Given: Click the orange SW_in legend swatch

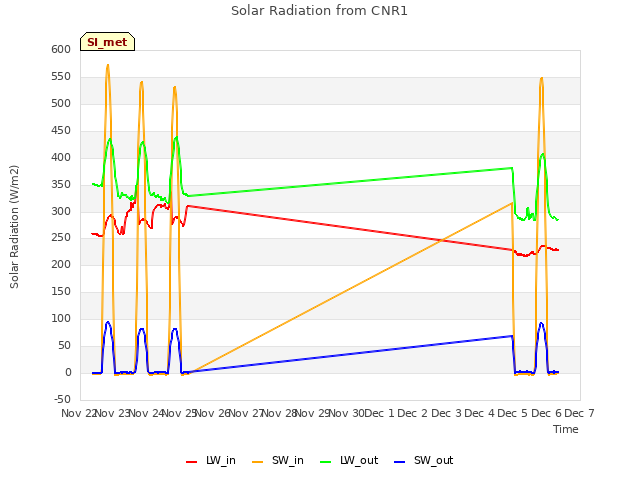Looking at the screenshot, I should tap(258, 462).
